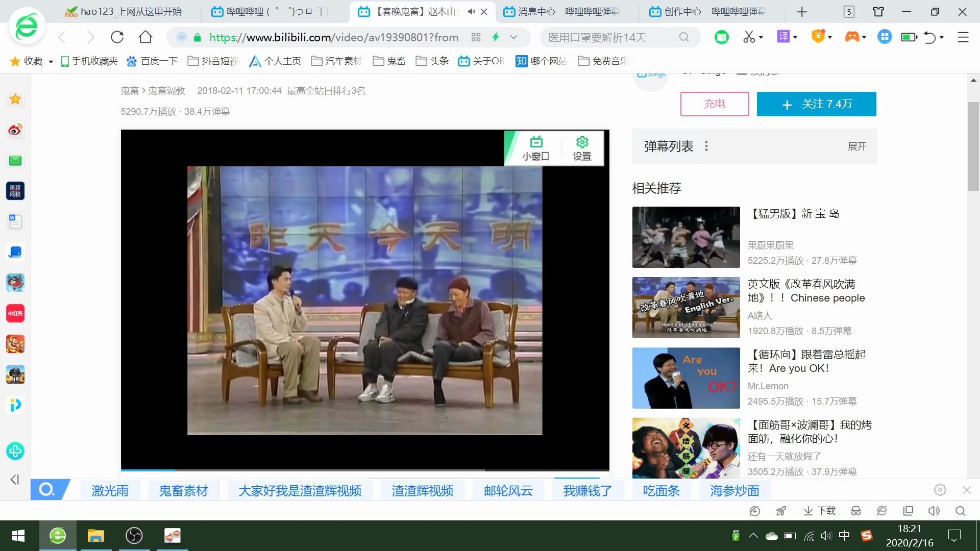Viewport: 980px width, 551px height.
Task: Switch the Chinese input mode indicator 中
Action: pyautogui.click(x=845, y=536)
